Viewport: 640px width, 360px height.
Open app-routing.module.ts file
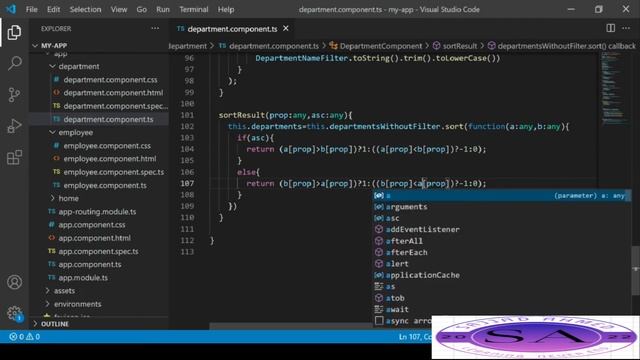[97, 211]
